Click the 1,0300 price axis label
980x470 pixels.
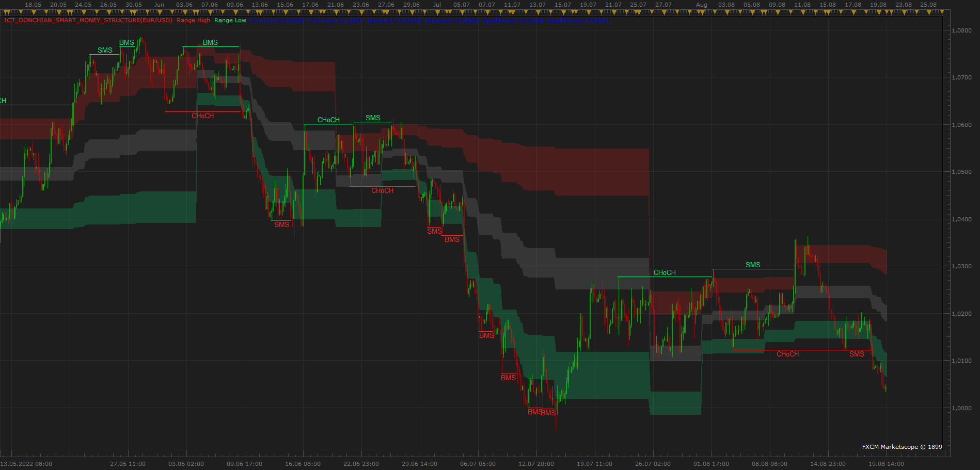(x=962, y=266)
